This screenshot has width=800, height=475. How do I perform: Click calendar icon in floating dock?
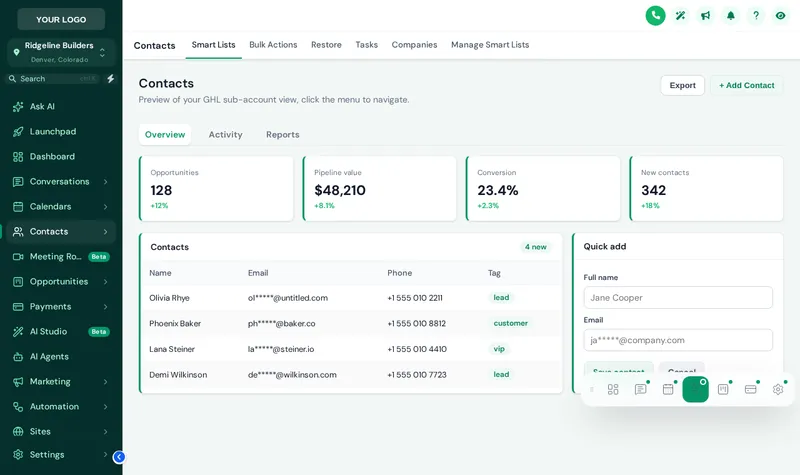(x=668, y=389)
